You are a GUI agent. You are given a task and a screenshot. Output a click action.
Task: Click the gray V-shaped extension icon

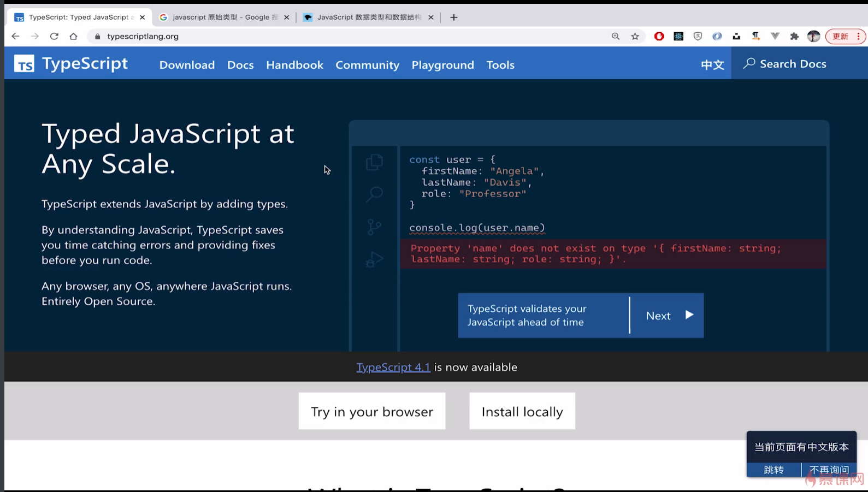pos(775,36)
